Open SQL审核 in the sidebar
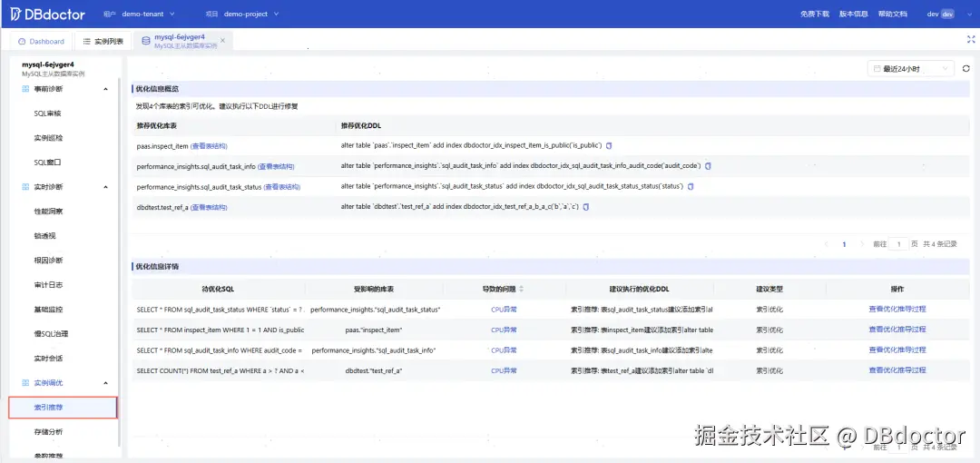 (47, 113)
